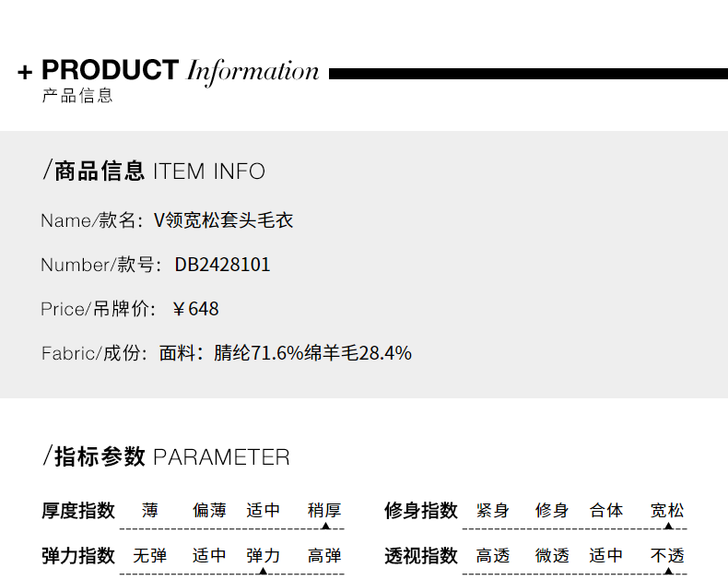Click the triangle marker under 稍厚
The height and width of the screenshot is (580, 728).
tap(325, 526)
